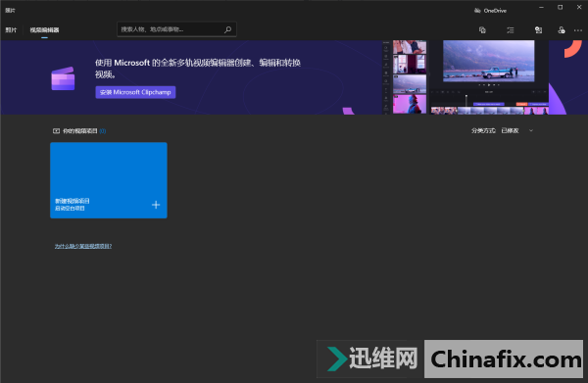588x383 pixels.
Task: Open the select items checklist icon
Action: (x=510, y=30)
